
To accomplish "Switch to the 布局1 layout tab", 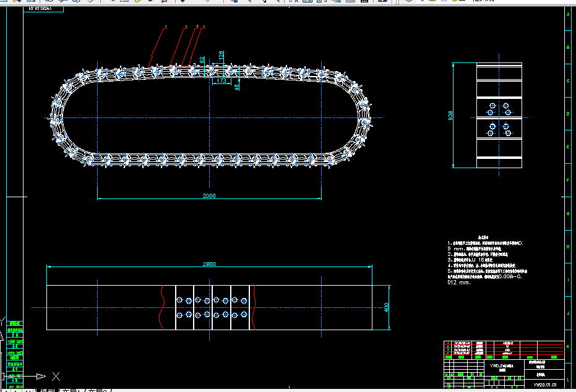I will [x=72, y=391].
